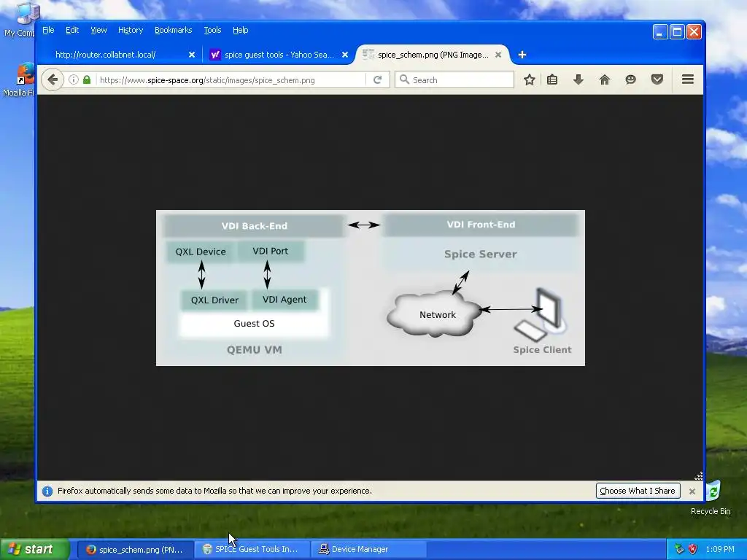747x560 pixels.
Task: Click the red security shield tray icon
Action: [x=693, y=549]
